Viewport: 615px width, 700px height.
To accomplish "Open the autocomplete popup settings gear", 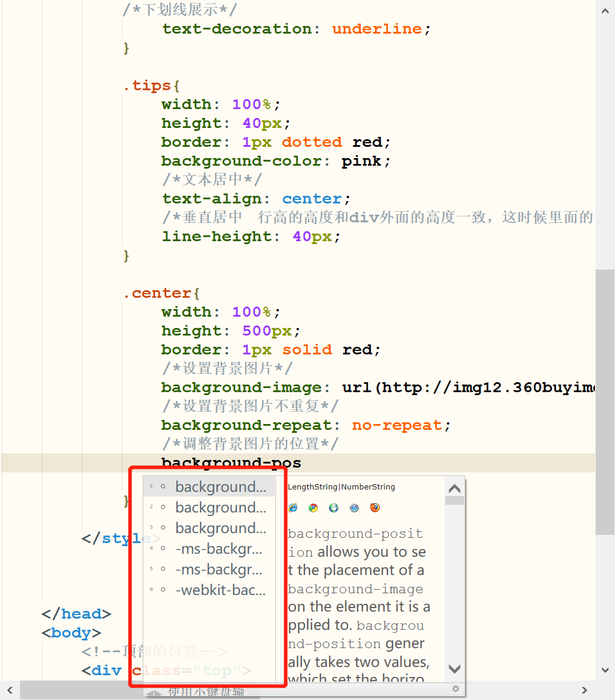I will point(455,689).
